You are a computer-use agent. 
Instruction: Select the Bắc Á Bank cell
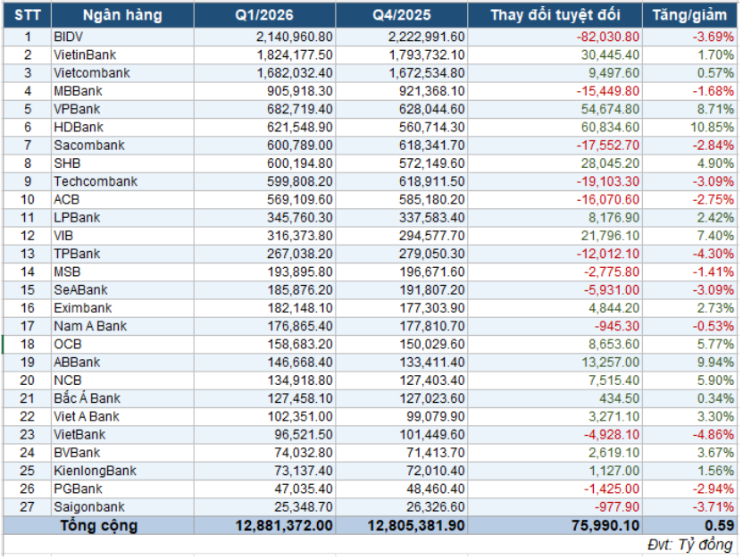point(122,398)
